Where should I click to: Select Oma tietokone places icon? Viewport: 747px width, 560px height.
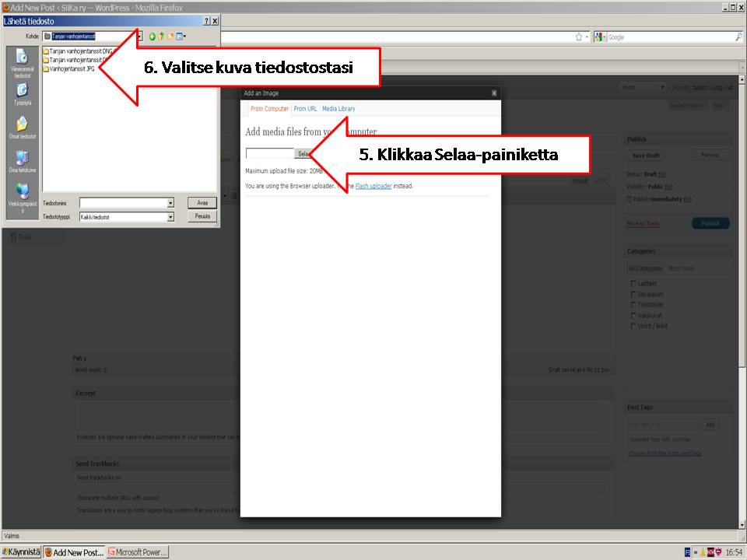tap(22, 159)
